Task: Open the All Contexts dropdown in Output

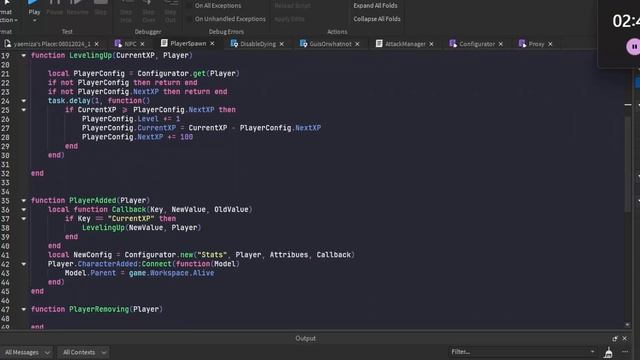Action: [84, 352]
